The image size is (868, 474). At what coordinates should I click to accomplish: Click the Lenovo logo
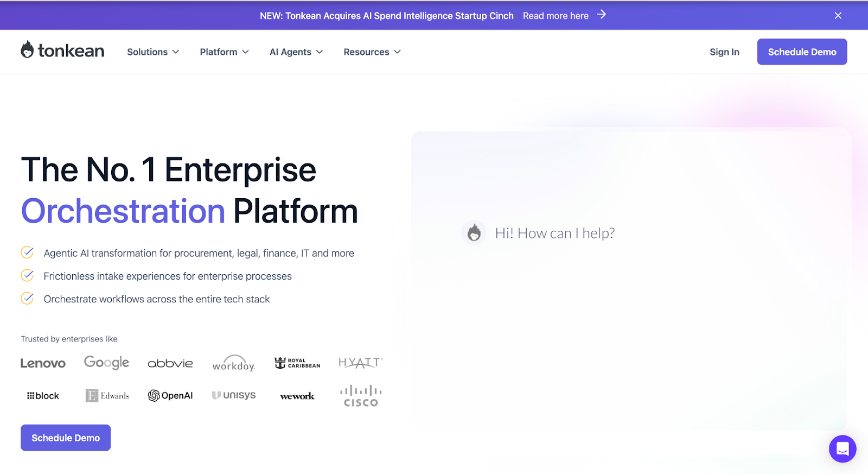(43, 363)
